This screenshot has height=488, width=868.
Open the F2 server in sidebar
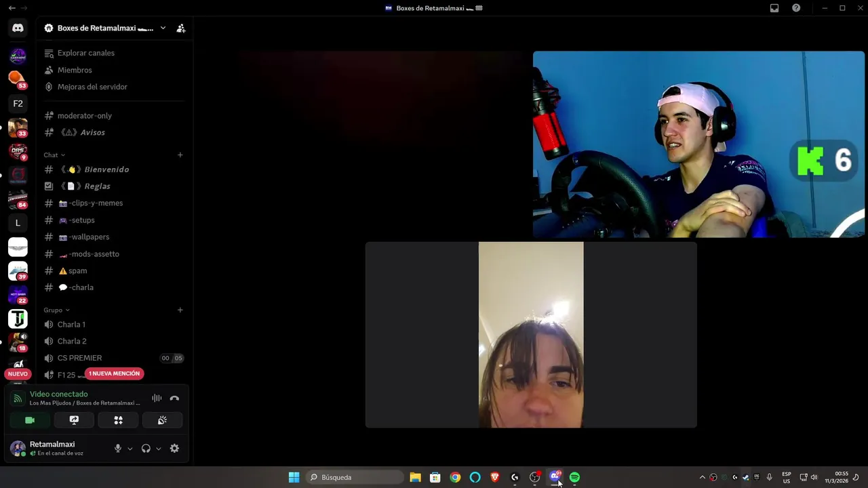click(18, 104)
